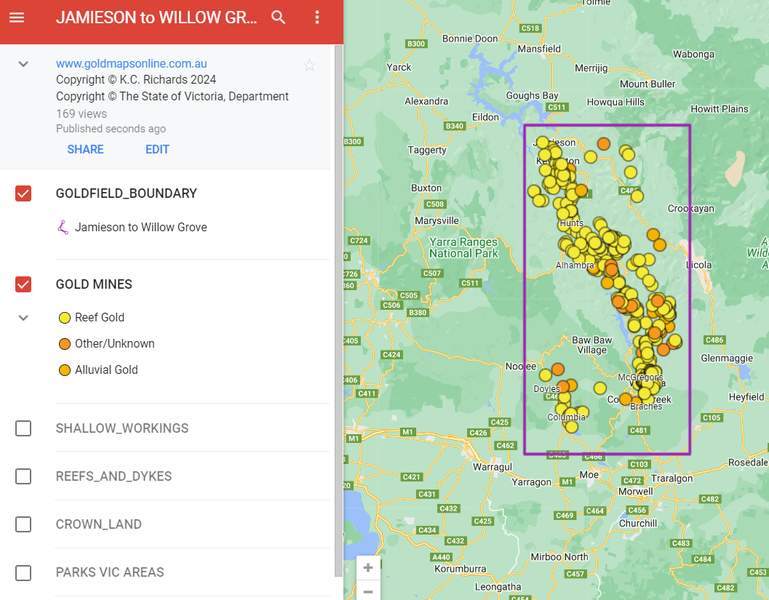Open the search magnifier icon
Image resolution: width=769 pixels, height=600 pixels.
tap(278, 18)
